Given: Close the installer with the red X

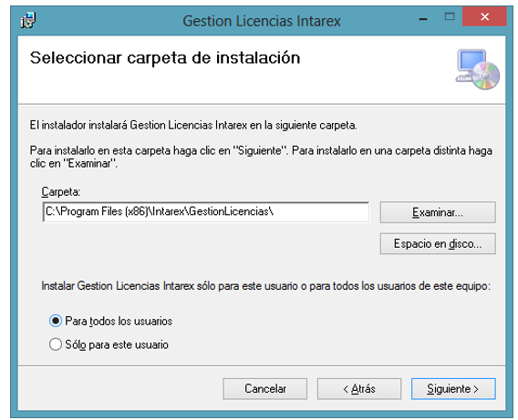Looking at the screenshot, I should [484, 16].
